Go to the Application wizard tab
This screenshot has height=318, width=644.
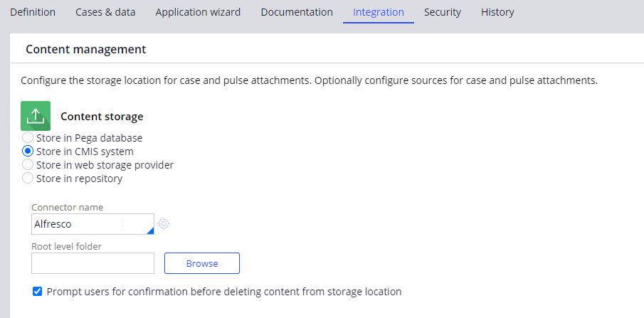point(198,12)
